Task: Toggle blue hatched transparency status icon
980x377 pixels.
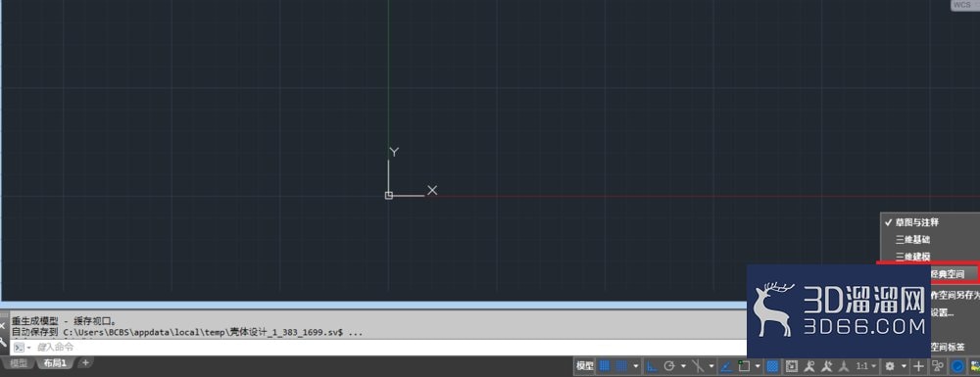Action: point(772,366)
